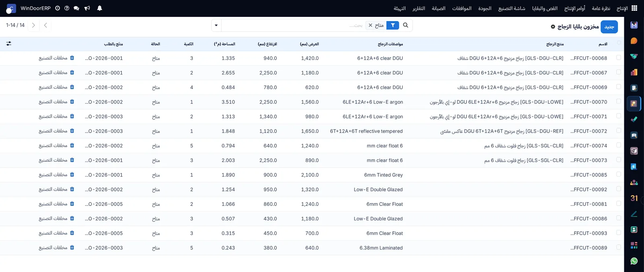Open the التهيئة menu
This screenshot has width=644, height=272.
click(x=400, y=8)
